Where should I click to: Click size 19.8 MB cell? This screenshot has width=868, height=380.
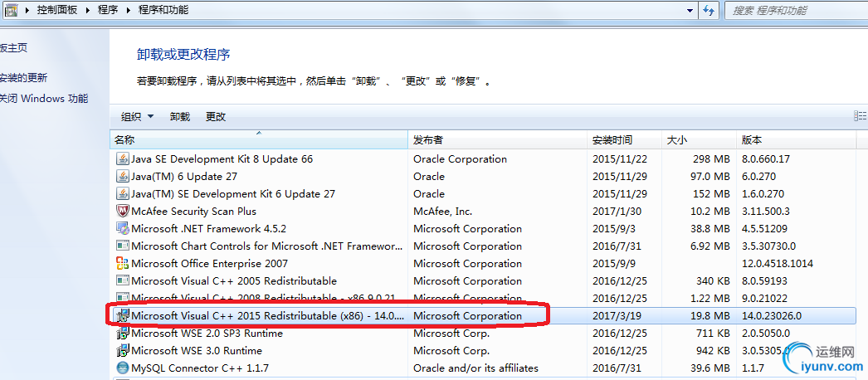pos(710,316)
